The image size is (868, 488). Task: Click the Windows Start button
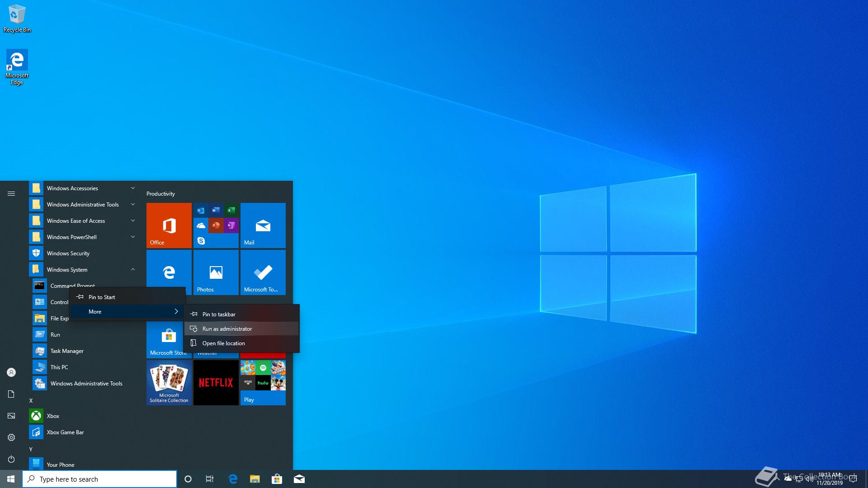(x=11, y=479)
